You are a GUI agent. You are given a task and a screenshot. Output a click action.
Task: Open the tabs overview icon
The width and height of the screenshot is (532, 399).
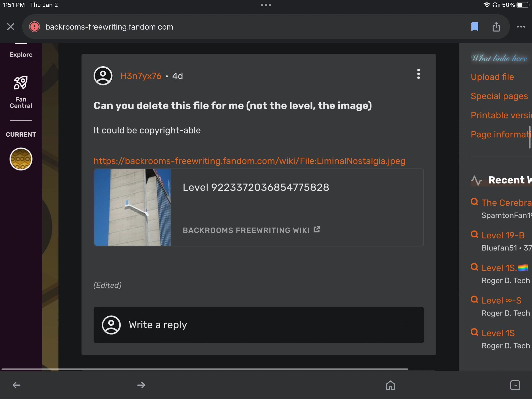click(x=515, y=385)
